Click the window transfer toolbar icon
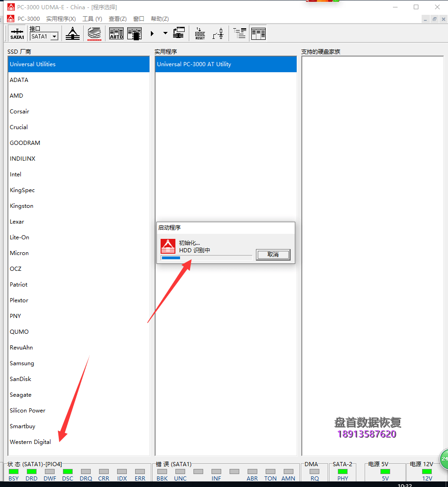 pyautogui.click(x=179, y=33)
